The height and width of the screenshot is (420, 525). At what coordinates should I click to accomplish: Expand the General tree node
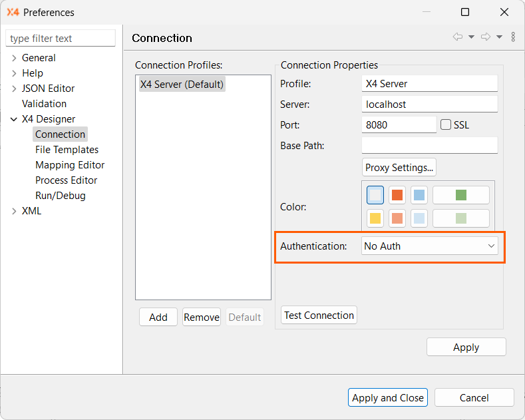point(14,58)
